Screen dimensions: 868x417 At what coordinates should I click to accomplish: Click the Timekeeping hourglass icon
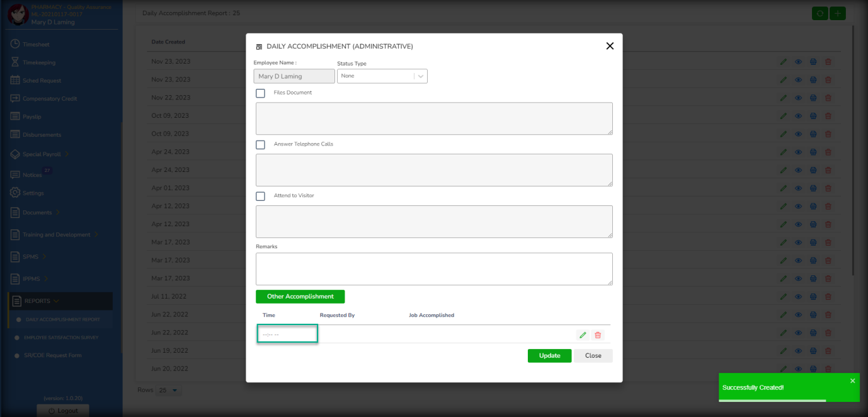coord(15,62)
